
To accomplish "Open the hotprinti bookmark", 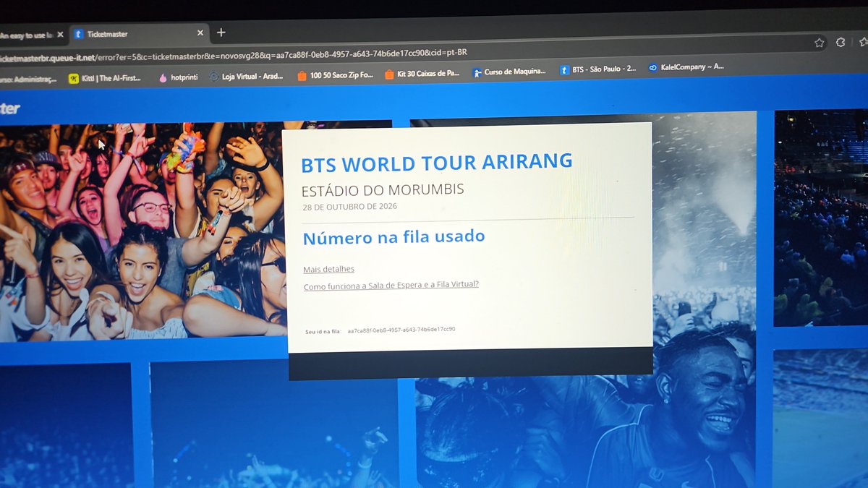I will pyautogui.click(x=178, y=77).
